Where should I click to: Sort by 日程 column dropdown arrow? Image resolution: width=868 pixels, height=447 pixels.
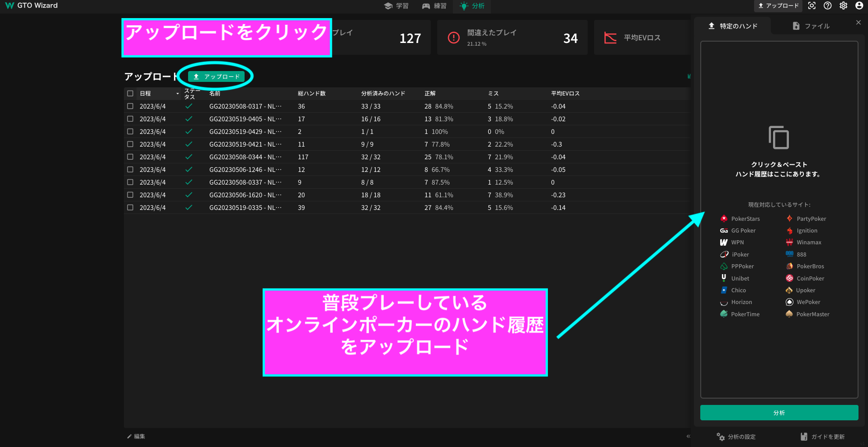click(178, 94)
